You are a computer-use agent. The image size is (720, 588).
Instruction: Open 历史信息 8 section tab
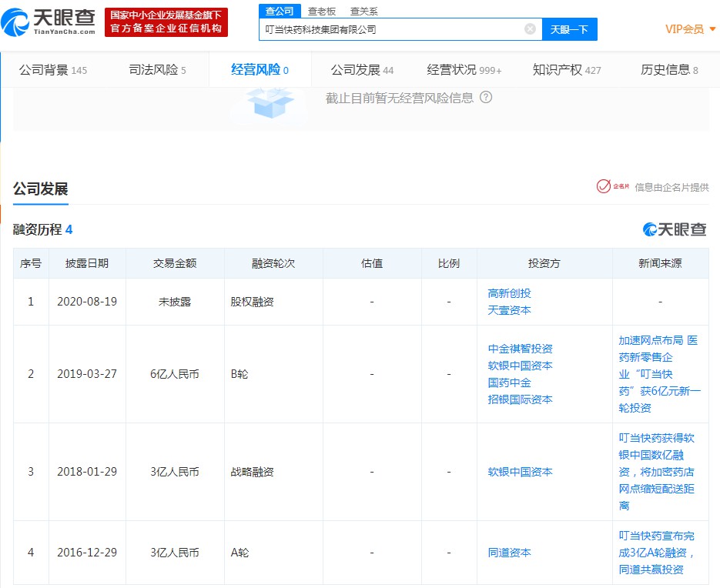pos(669,70)
